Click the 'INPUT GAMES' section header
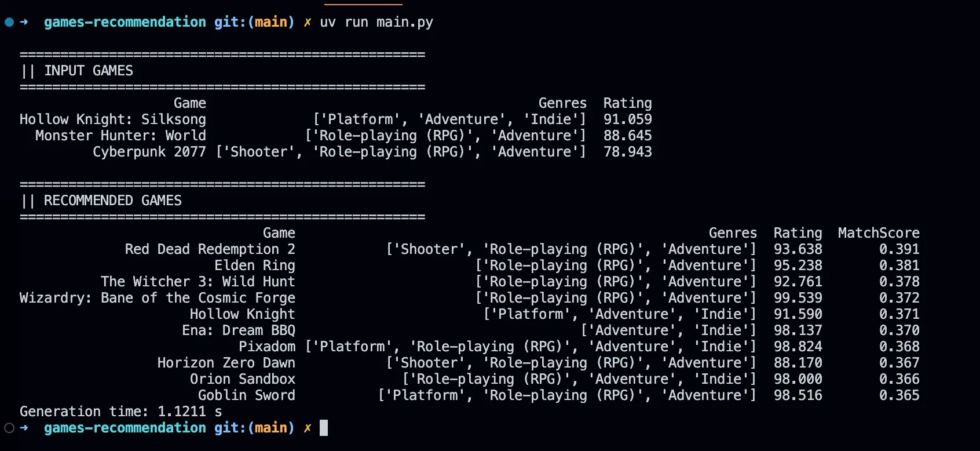The height and width of the screenshot is (451, 980). tap(88, 71)
